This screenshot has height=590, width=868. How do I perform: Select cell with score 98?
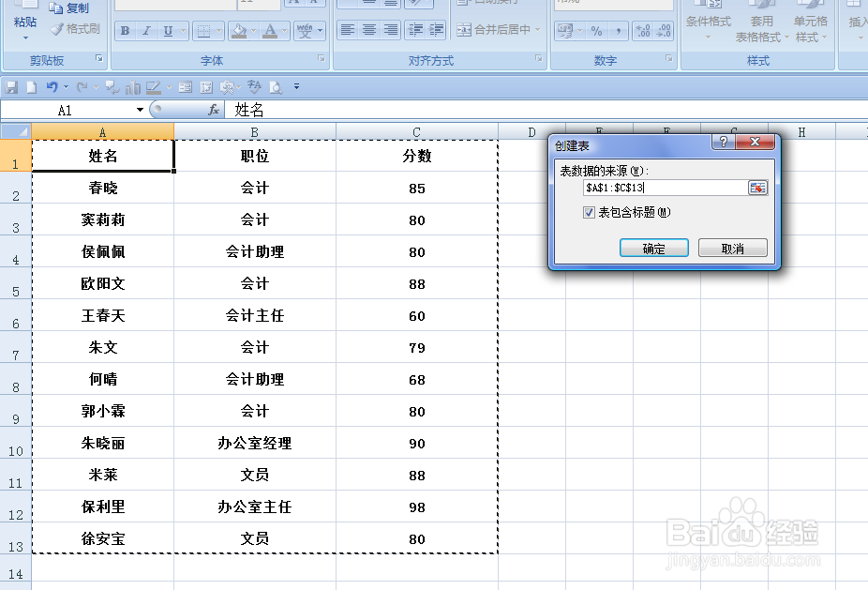coord(417,507)
